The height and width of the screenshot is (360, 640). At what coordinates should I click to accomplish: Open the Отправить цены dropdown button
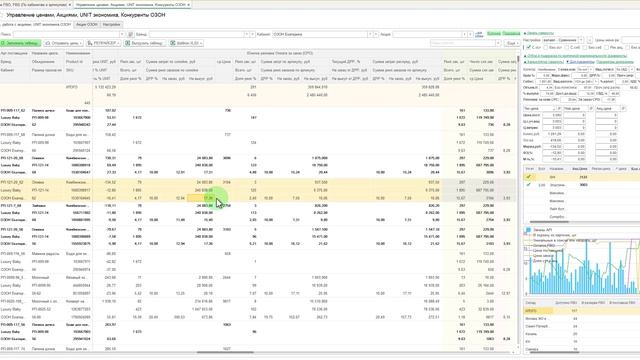[63, 43]
